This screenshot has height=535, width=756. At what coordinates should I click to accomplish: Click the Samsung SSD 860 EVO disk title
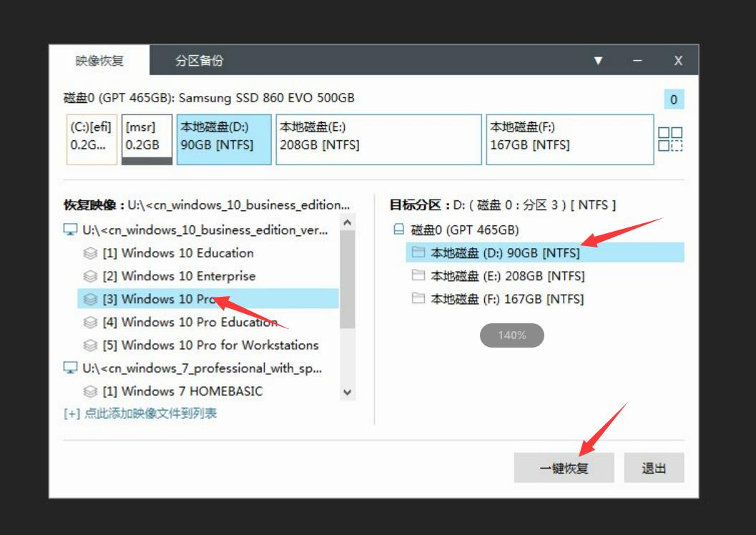[209, 98]
